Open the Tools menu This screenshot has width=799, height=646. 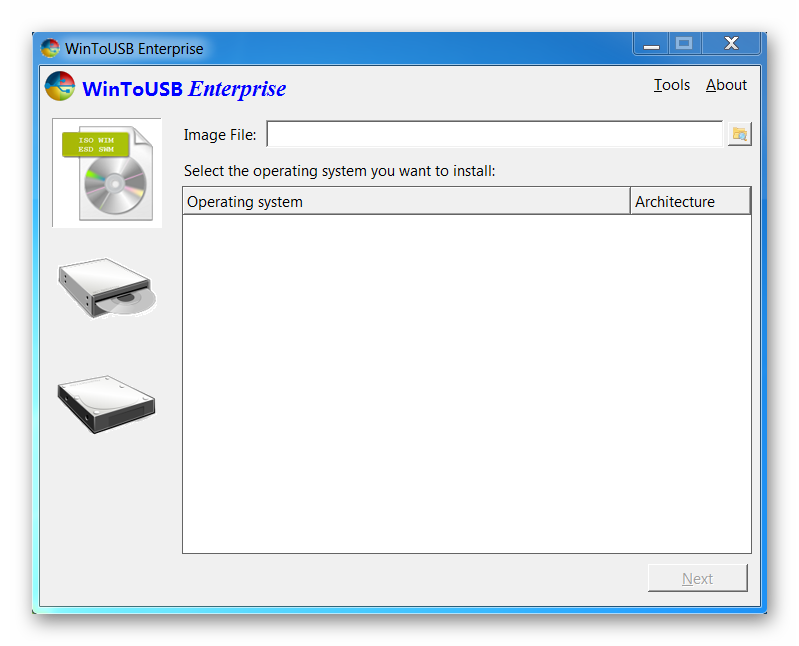pos(672,85)
